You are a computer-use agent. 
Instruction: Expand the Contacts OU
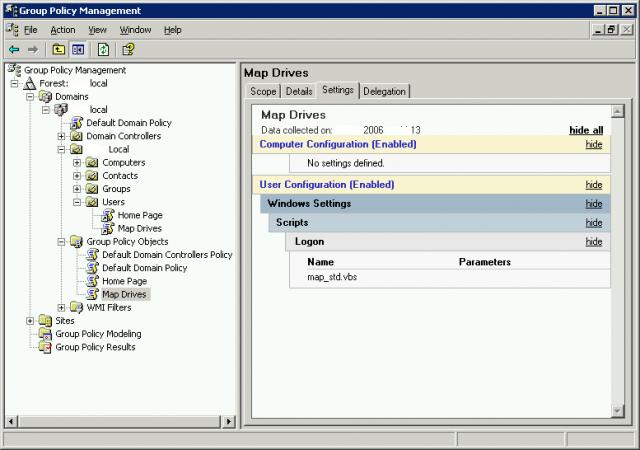point(77,176)
